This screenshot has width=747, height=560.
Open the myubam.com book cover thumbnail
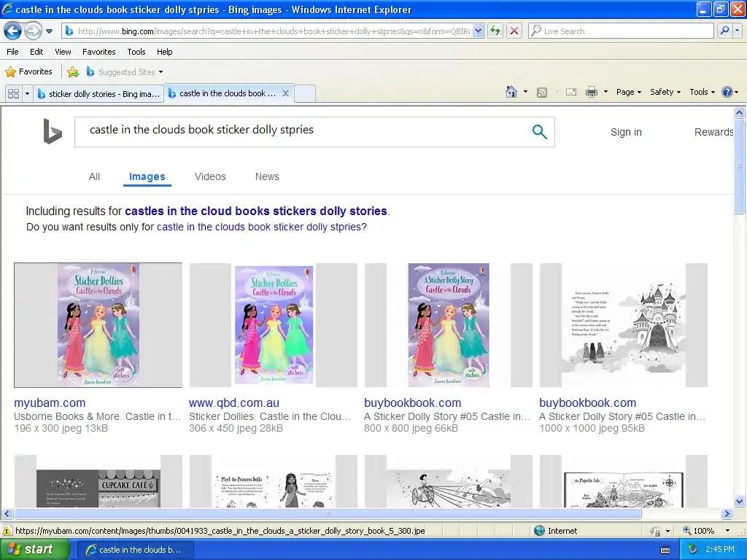(98, 325)
